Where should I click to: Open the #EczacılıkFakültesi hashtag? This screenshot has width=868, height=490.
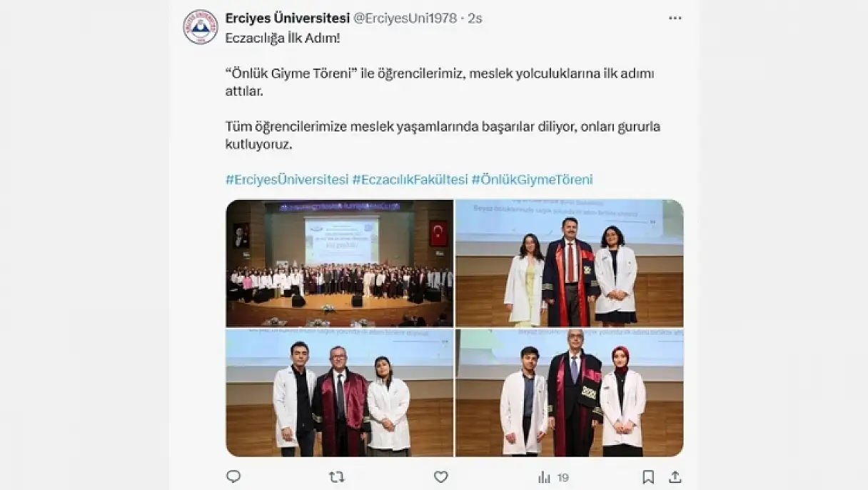410,179
